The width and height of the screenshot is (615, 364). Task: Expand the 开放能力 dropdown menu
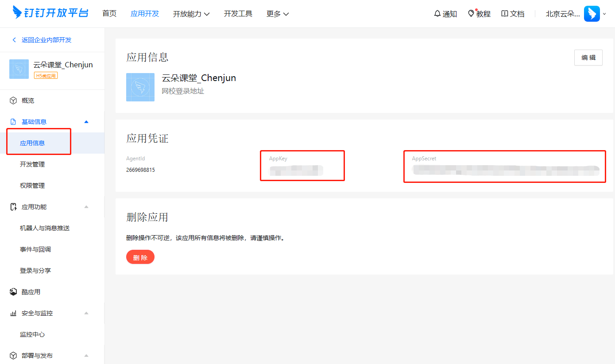[x=191, y=14]
